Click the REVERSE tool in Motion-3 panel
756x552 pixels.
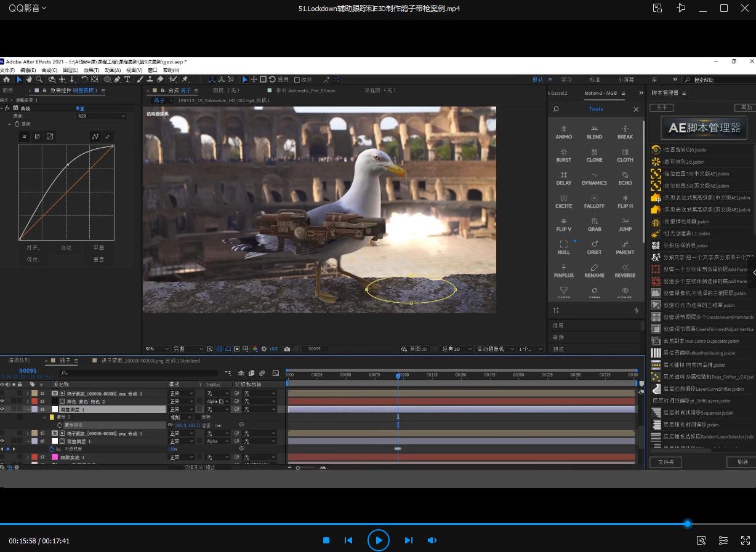click(625, 271)
